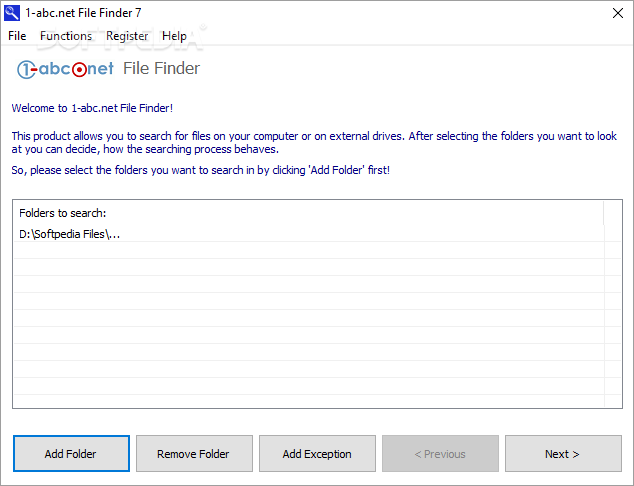Open the Functions menu
The width and height of the screenshot is (634, 486).
[66, 36]
